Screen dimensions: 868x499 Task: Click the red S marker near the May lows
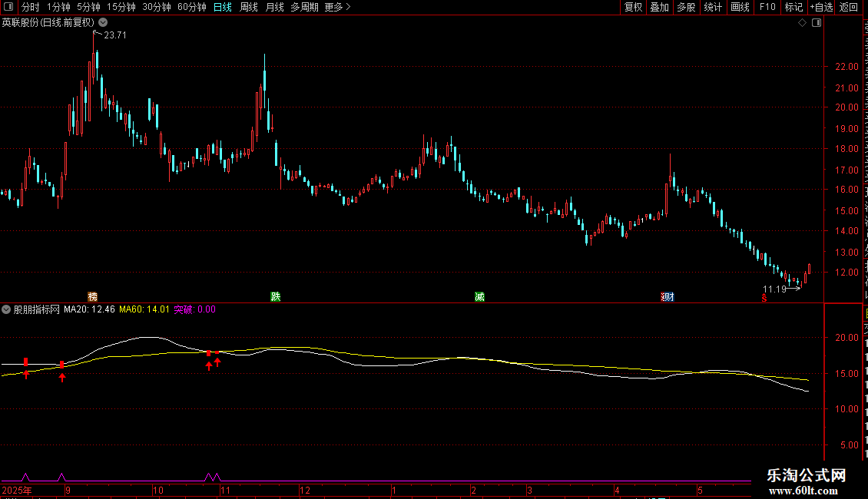pos(764,298)
